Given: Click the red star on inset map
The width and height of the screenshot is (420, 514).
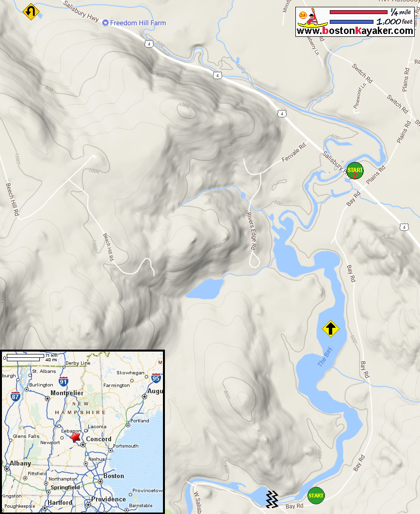Looking at the screenshot, I should (75, 437).
